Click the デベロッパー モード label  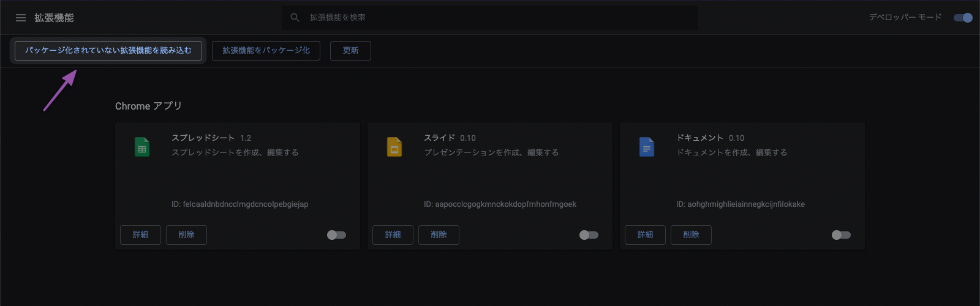[x=905, y=18]
